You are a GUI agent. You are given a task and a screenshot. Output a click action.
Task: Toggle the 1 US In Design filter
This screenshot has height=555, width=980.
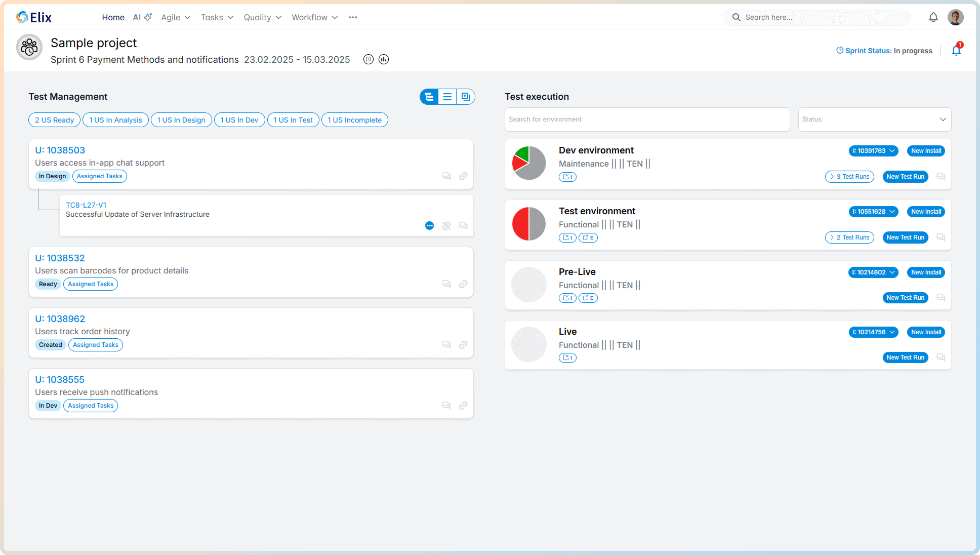point(181,120)
